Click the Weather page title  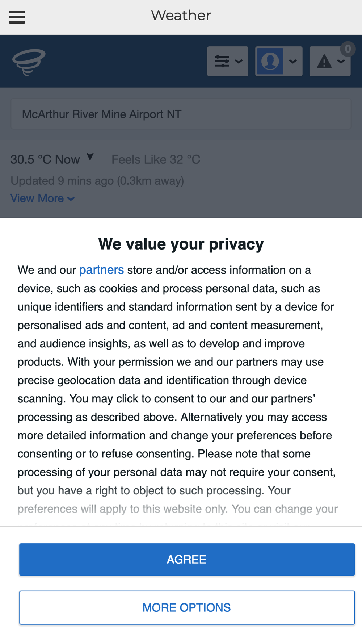[181, 16]
